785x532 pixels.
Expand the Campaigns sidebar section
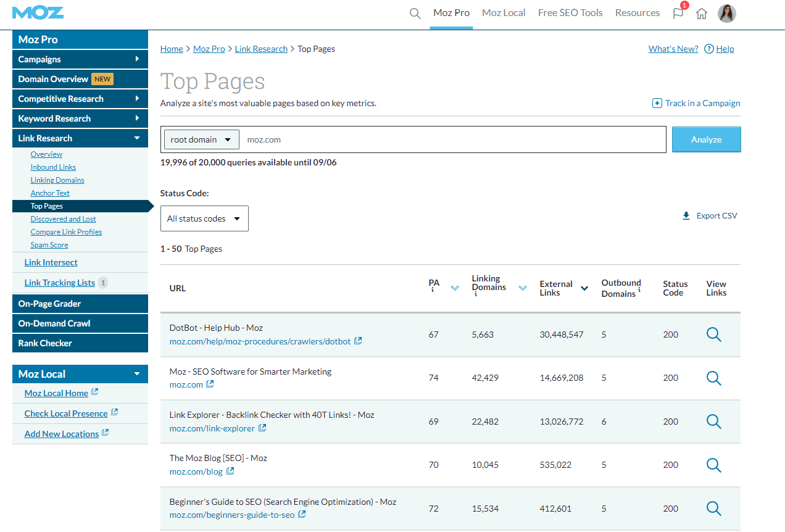[80, 59]
